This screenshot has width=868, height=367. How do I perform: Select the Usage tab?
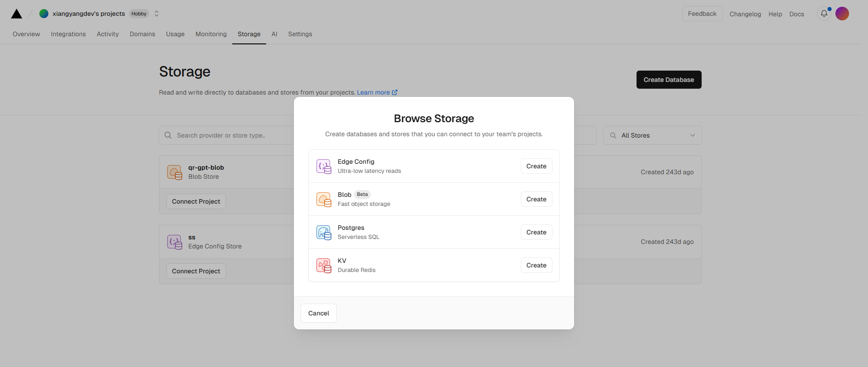175,34
